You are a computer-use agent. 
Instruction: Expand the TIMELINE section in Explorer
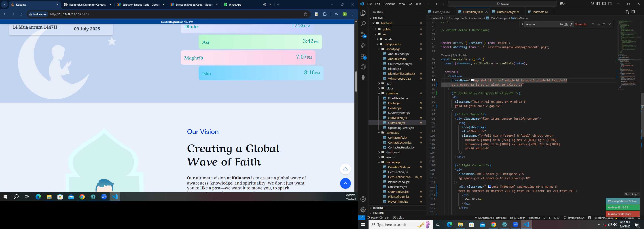point(397,213)
